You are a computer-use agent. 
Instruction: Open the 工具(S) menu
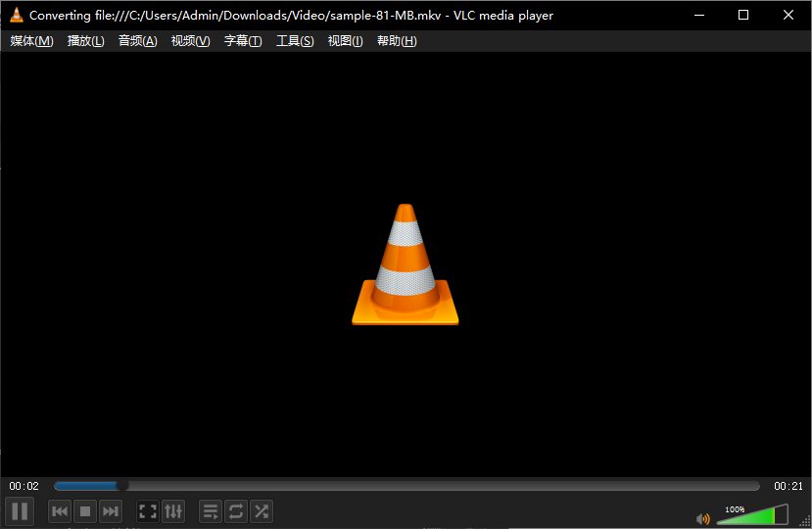click(x=295, y=41)
